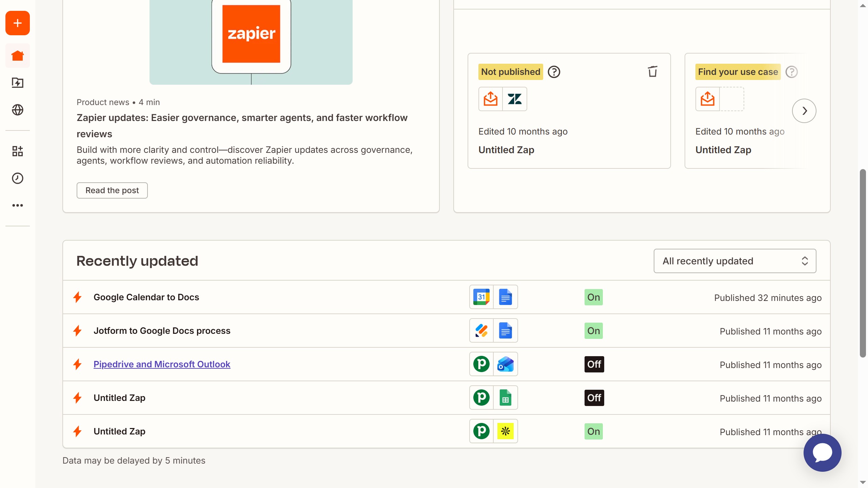Image resolution: width=868 pixels, height=488 pixels.
Task: Click the Recently updated heading
Action: click(x=137, y=261)
